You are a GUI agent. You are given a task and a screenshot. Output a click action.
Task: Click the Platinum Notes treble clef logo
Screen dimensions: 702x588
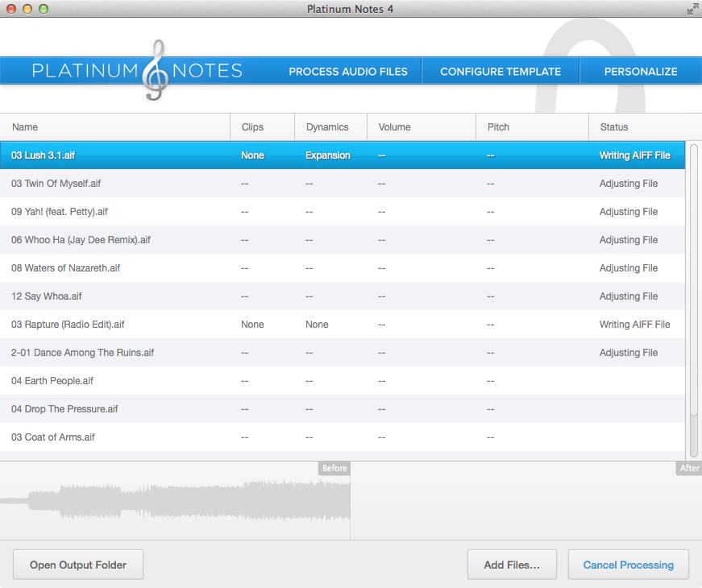(155, 70)
